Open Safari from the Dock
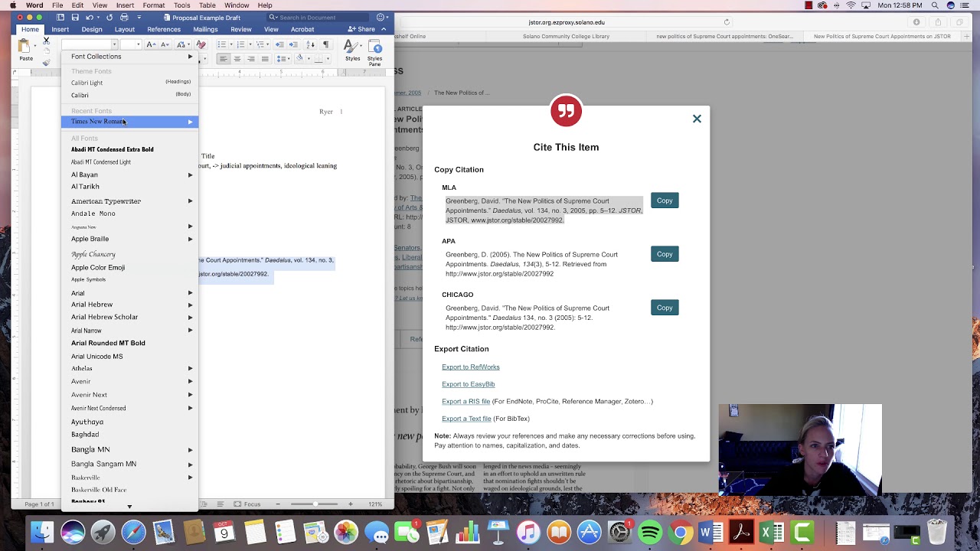 point(133,532)
